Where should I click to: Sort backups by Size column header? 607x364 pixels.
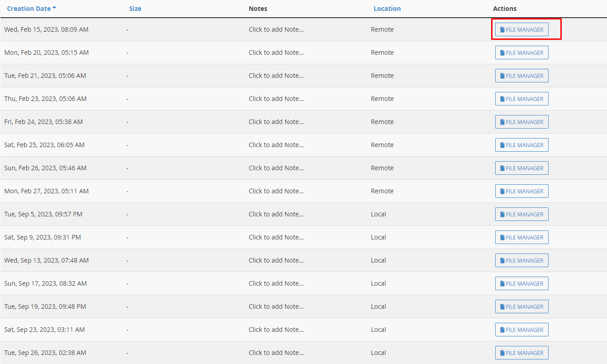point(135,9)
